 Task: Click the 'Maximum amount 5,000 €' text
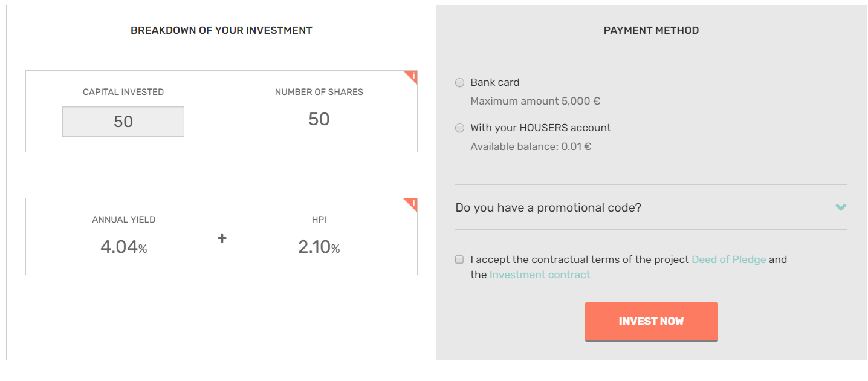(x=535, y=101)
